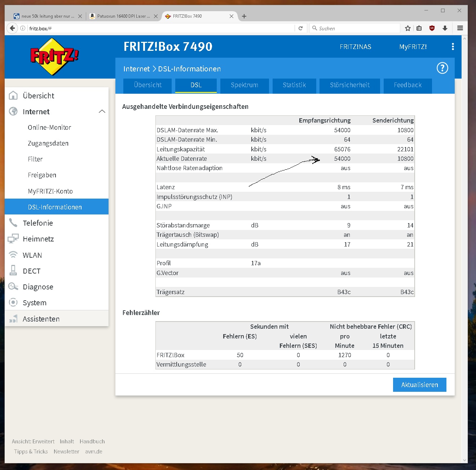
Task: Switch to the Übersicht tab
Action: click(x=148, y=85)
